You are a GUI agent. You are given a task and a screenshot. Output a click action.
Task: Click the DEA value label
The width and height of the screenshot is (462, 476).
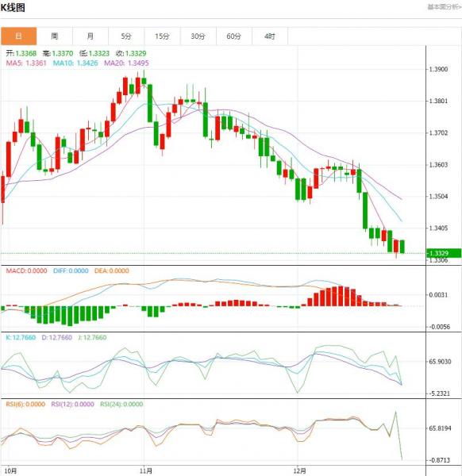point(111,271)
